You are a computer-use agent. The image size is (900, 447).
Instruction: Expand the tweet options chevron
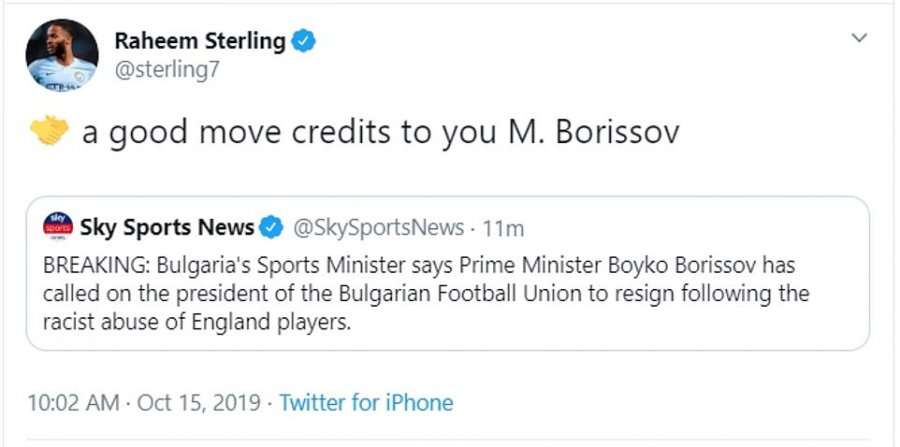(857, 38)
